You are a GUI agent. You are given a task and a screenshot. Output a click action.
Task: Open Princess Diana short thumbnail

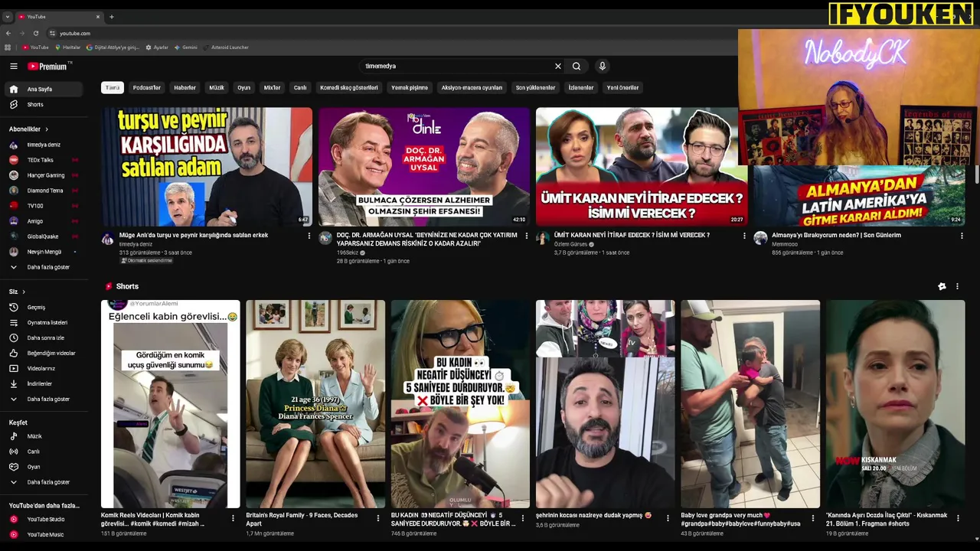tap(315, 404)
